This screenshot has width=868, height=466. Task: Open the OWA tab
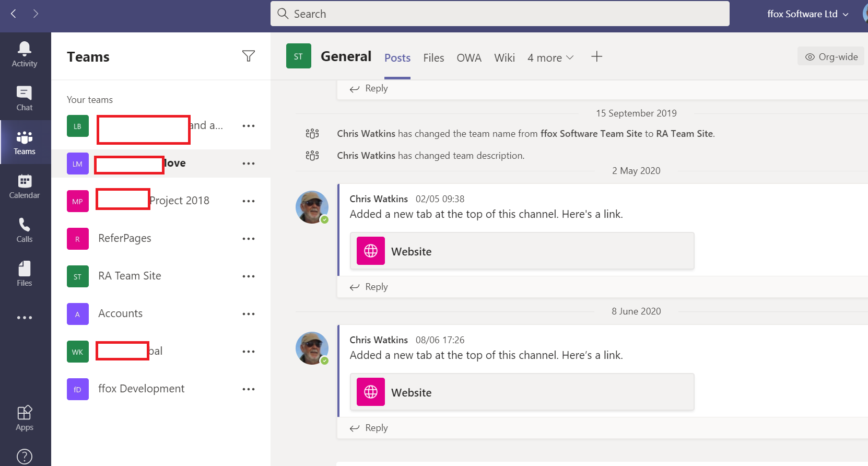tap(469, 58)
